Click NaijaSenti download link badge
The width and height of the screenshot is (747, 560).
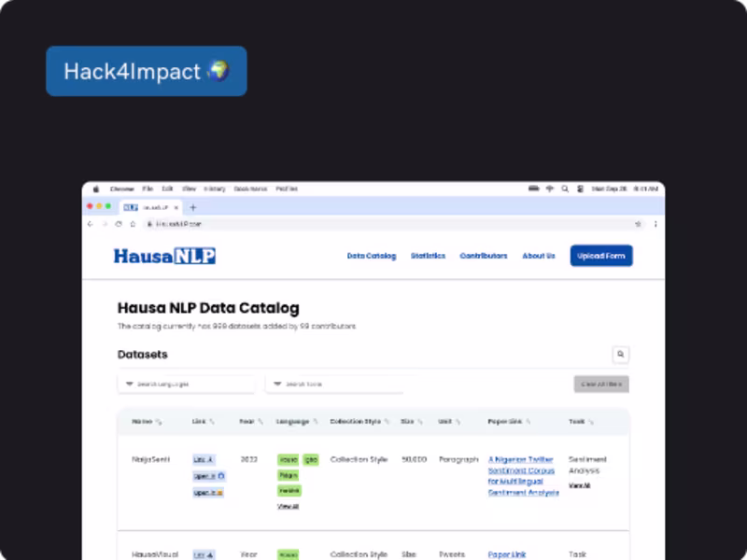click(x=204, y=459)
